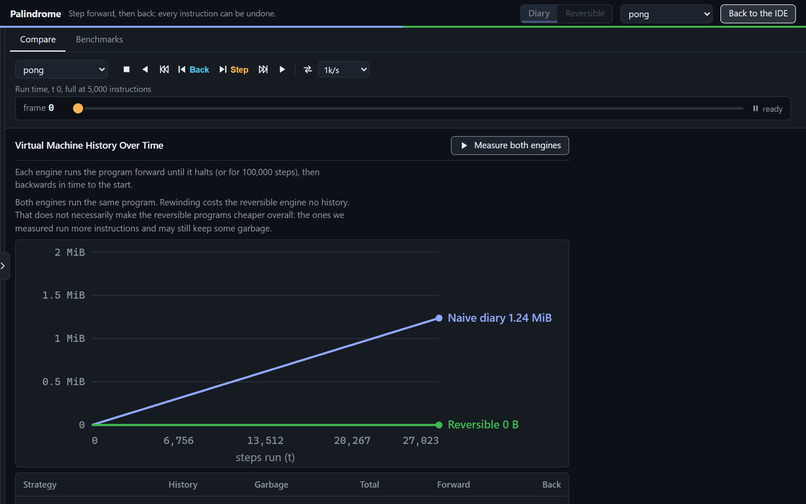
Task: Click the Total column header
Action: pyautogui.click(x=370, y=484)
